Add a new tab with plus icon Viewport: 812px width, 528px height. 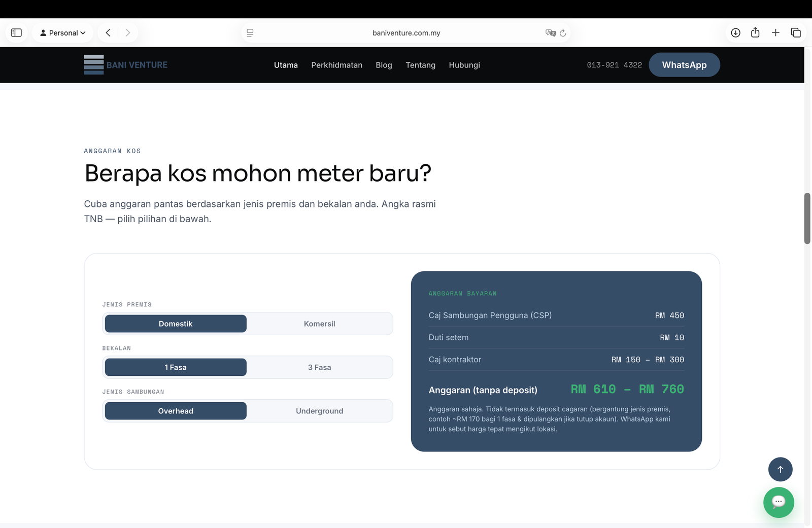775,32
